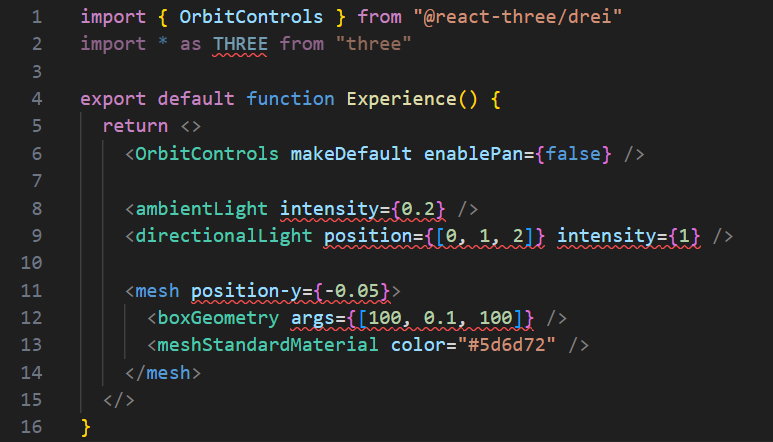Click the false value of enablePan
Image resolution: width=773 pixels, height=442 pixels.
click(x=573, y=154)
